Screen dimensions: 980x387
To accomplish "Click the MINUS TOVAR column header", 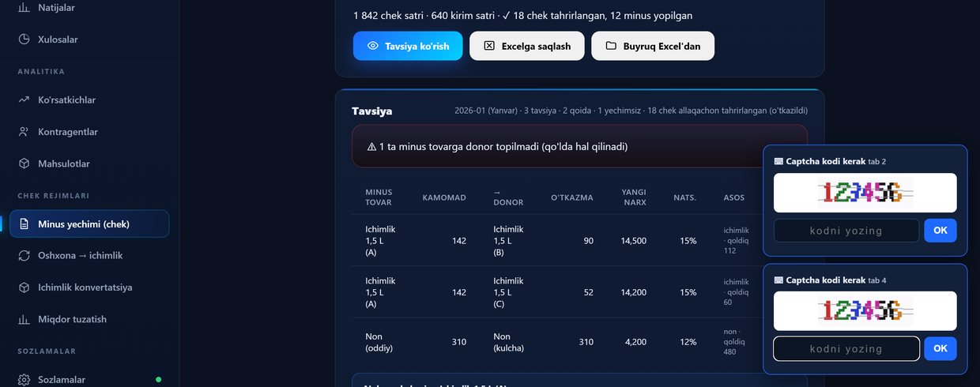I will (x=379, y=197).
